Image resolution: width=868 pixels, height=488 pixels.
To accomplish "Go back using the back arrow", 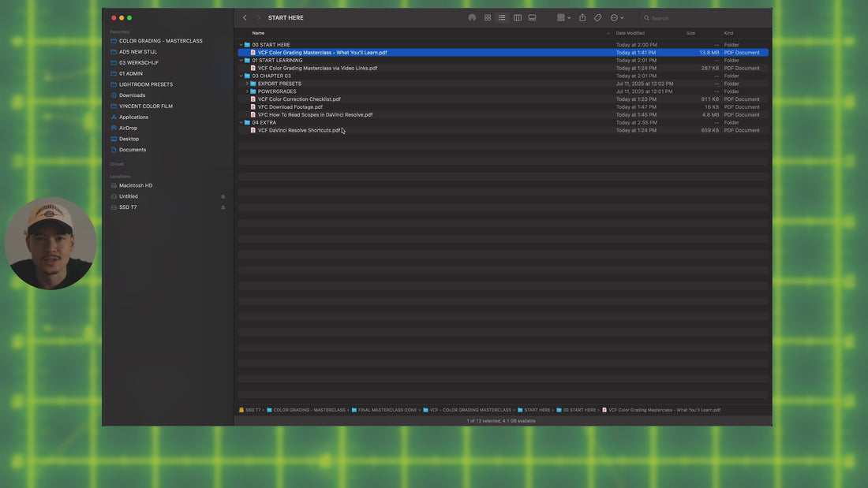I will click(245, 17).
